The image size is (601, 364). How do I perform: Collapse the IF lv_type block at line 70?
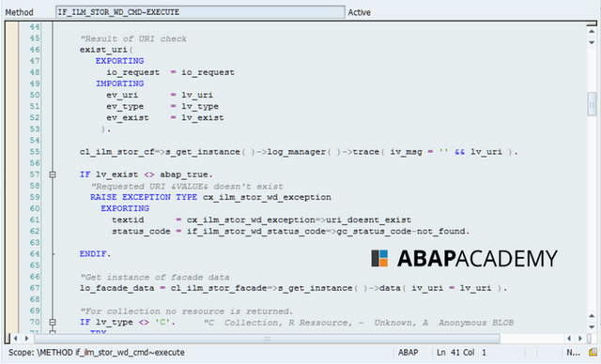53,323
